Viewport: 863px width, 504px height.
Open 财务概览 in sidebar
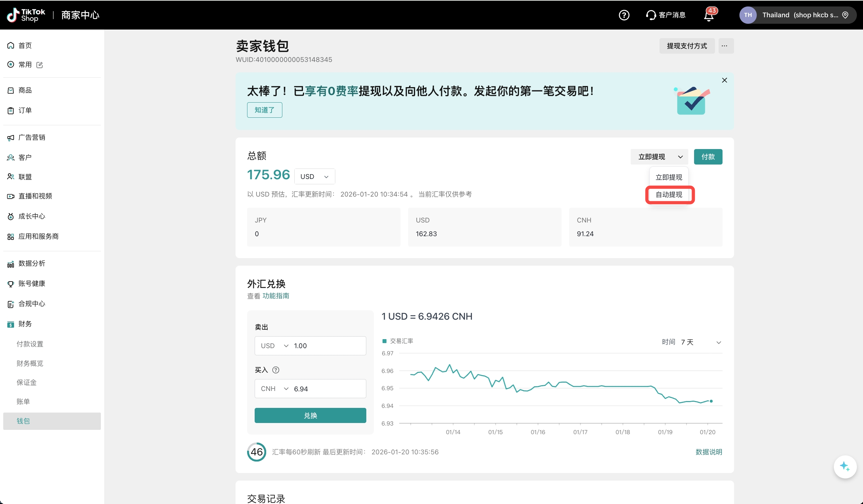click(x=30, y=363)
